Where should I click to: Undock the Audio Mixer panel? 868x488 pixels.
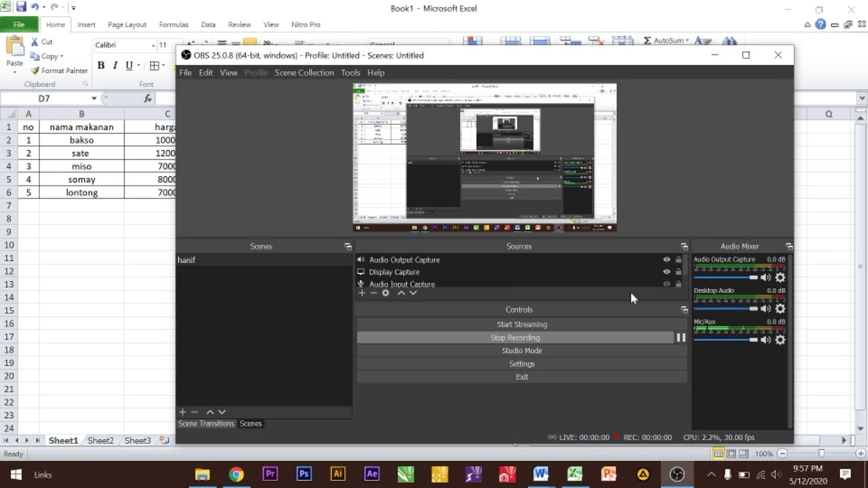(789, 247)
